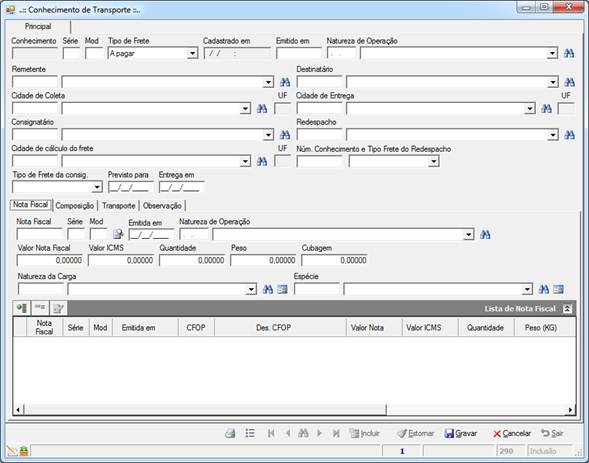Viewport: 589px width, 463px height.
Task: Click the Previsto para date field
Action: (x=131, y=187)
